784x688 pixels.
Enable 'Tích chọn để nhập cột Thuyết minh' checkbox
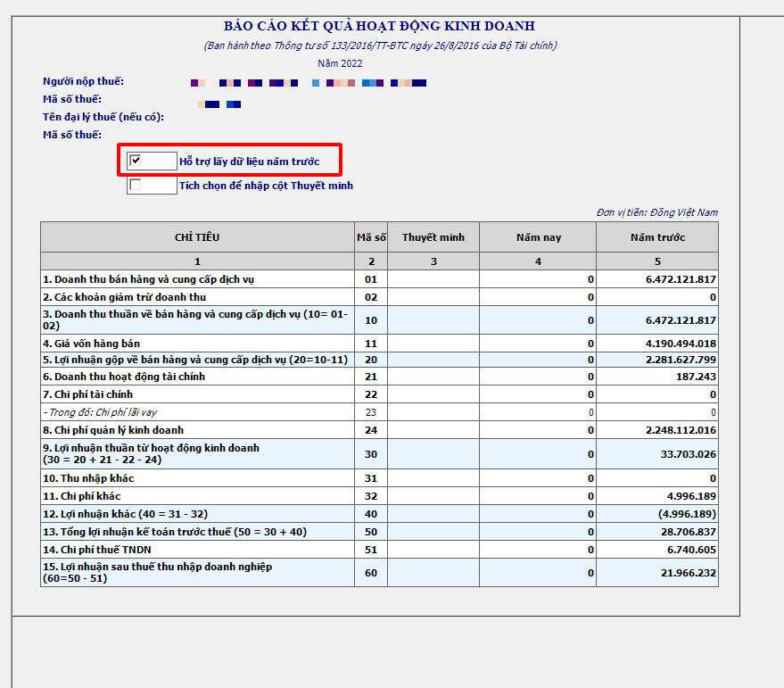(136, 186)
